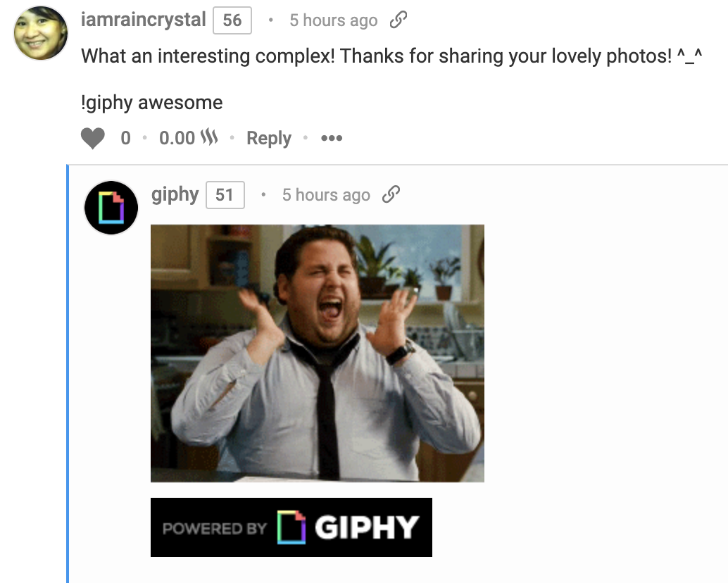Click iamraincrystal's reputation badge 56

point(232,20)
